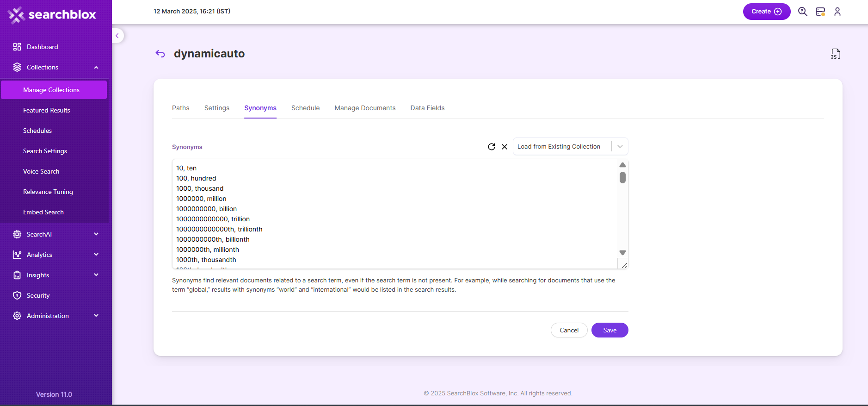Collapse the Collections menu chevron
This screenshot has width=868, height=406.
[x=96, y=68]
